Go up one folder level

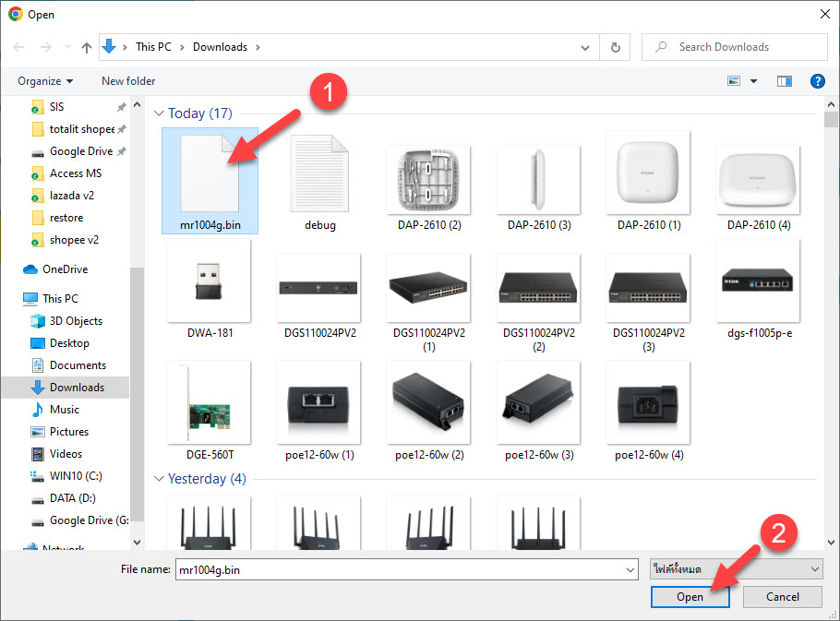pyautogui.click(x=86, y=47)
